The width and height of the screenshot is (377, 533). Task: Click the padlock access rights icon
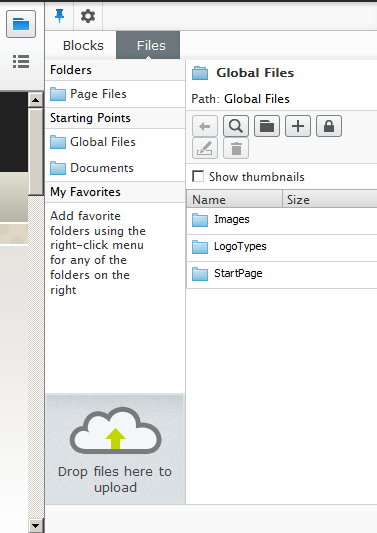329,126
